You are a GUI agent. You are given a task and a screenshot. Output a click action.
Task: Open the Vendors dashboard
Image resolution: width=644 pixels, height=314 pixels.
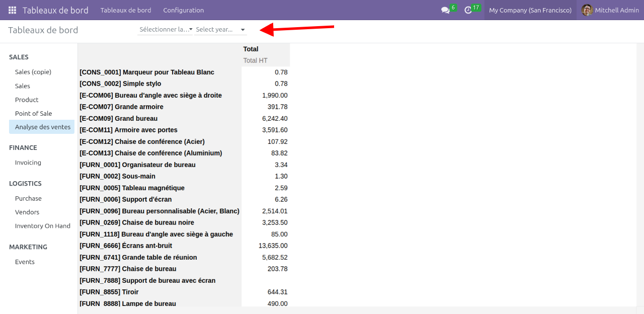coord(27,212)
